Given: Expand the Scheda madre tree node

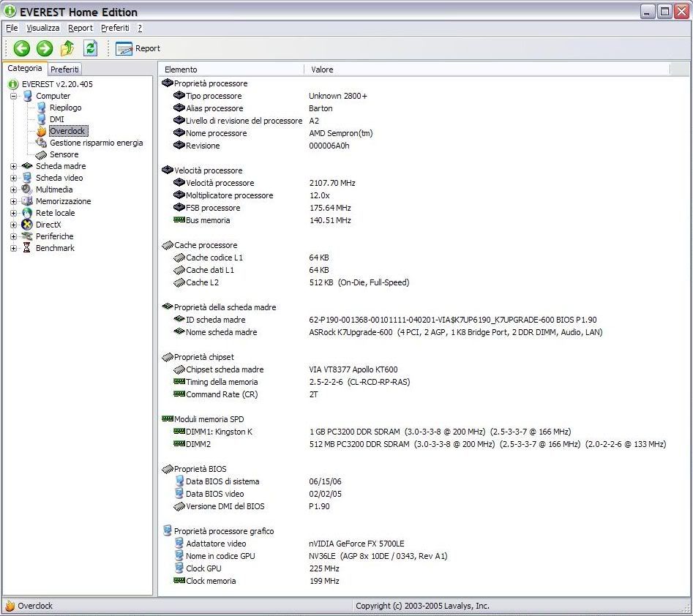Looking at the screenshot, I should point(14,166).
